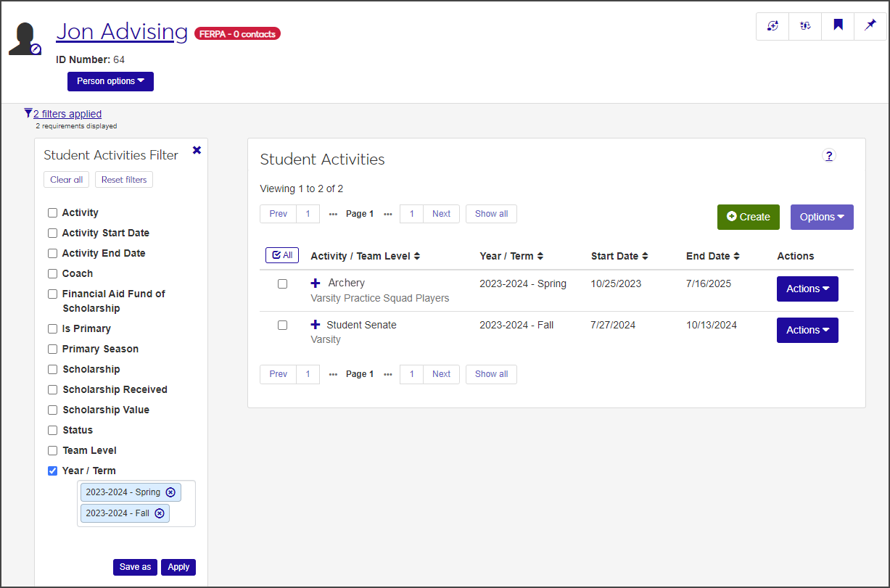Viewport: 890px width, 588px height.
Task: Open the help question mark icon
Action: point(830,155)
